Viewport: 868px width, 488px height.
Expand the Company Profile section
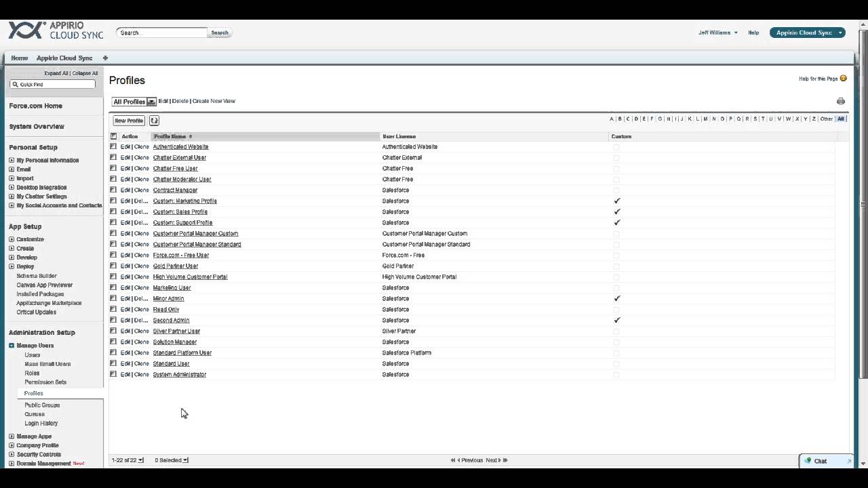(12, 445)
